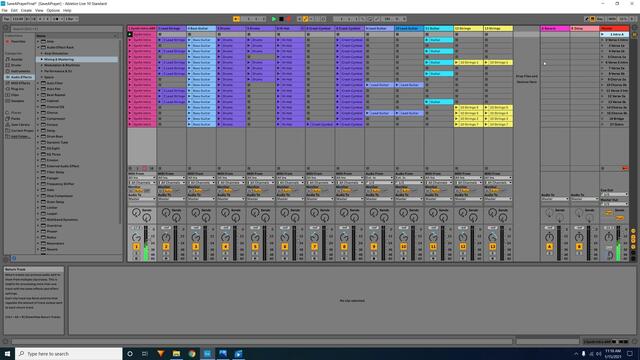
Task: Open Audio To dropdown on track 5 Drums
Action: tap(260, 199)
